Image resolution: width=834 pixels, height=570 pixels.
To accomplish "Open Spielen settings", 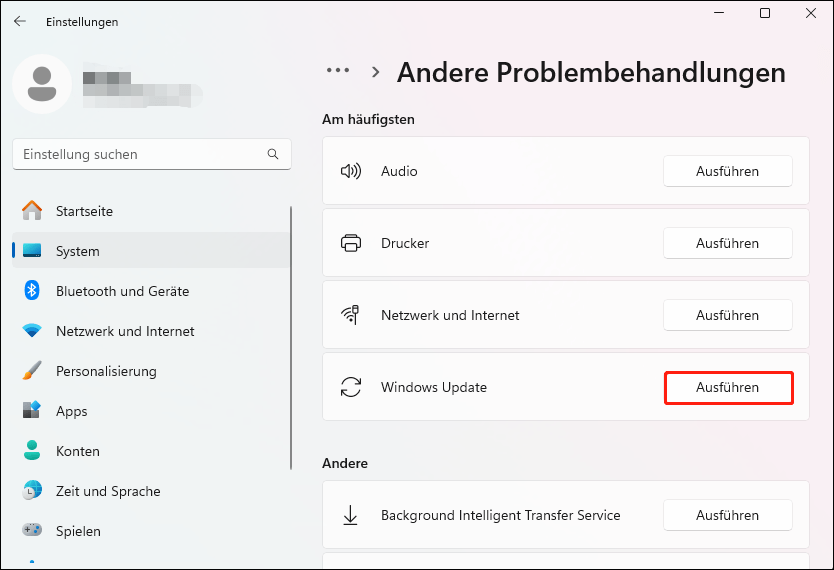I will (x=151, y=531).
